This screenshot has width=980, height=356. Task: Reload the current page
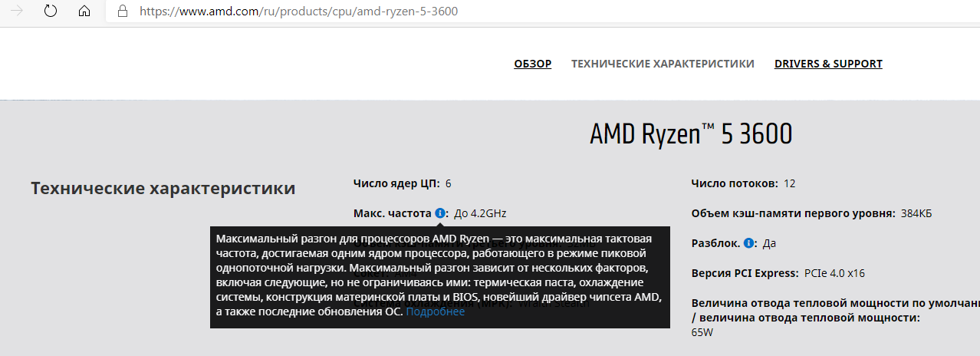point(51,12)
